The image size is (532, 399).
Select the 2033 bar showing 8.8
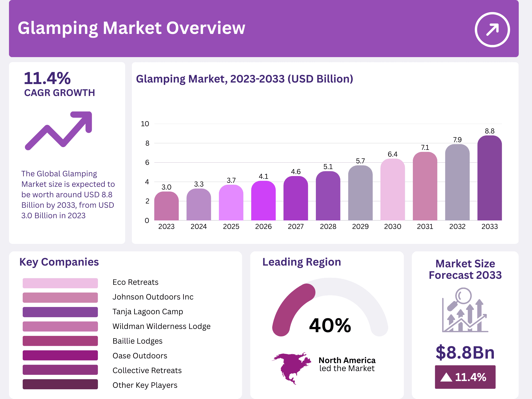coord(490,177)
